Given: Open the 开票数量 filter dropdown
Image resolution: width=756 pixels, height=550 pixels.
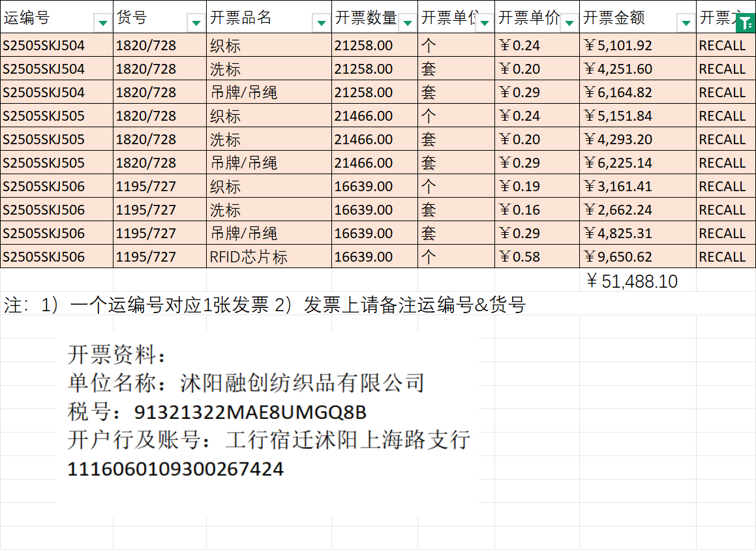Looking at the screenshot, I should (407, 23).
